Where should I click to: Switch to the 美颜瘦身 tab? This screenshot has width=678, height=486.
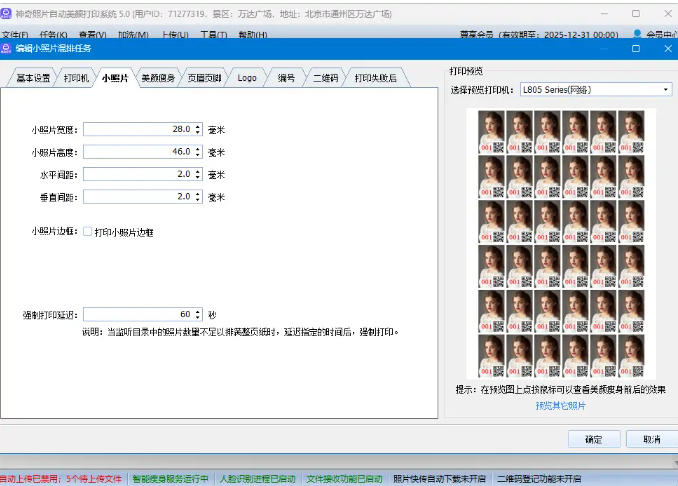pos(157,78)
